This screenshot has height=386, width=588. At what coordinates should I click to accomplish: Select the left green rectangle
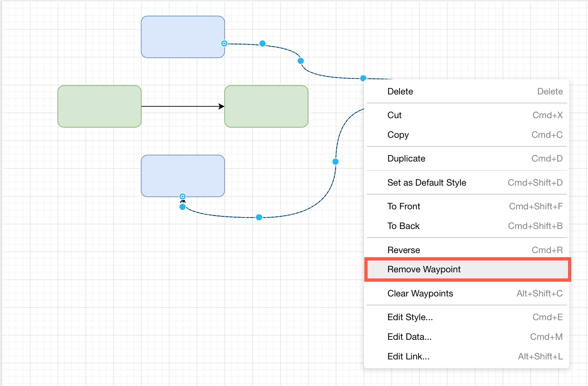99,106
